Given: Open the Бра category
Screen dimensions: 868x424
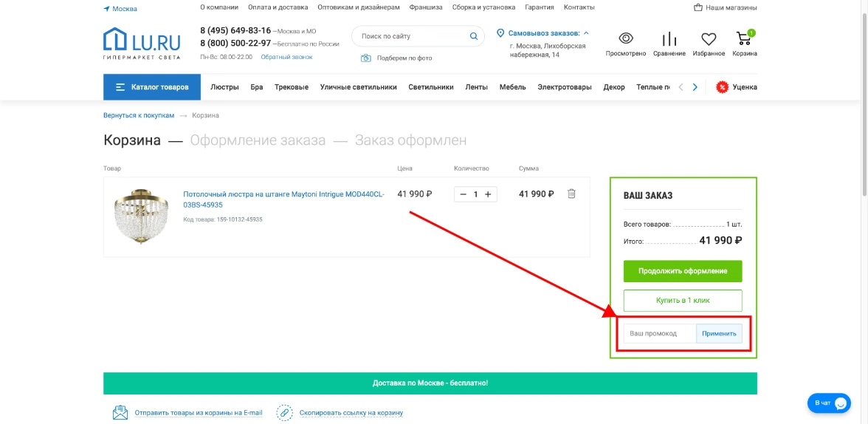Looking at the screenshot, I should 256,87.
